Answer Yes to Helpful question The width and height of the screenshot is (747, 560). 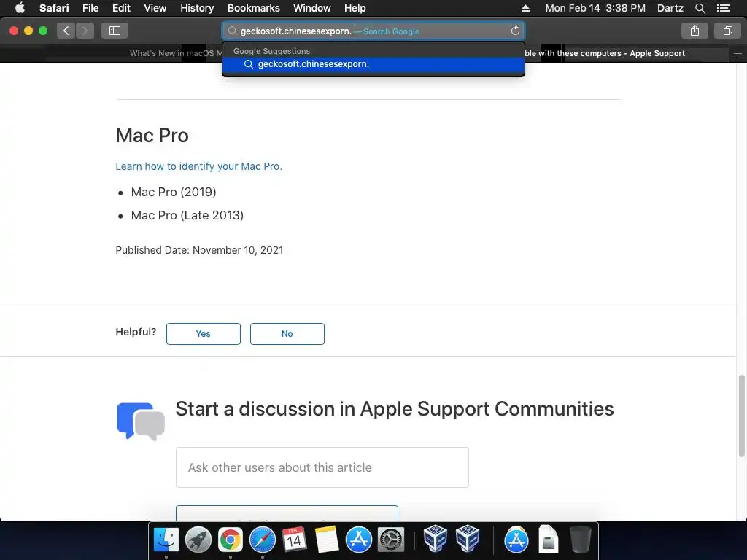pyautogui.click(x=204, y=334)
